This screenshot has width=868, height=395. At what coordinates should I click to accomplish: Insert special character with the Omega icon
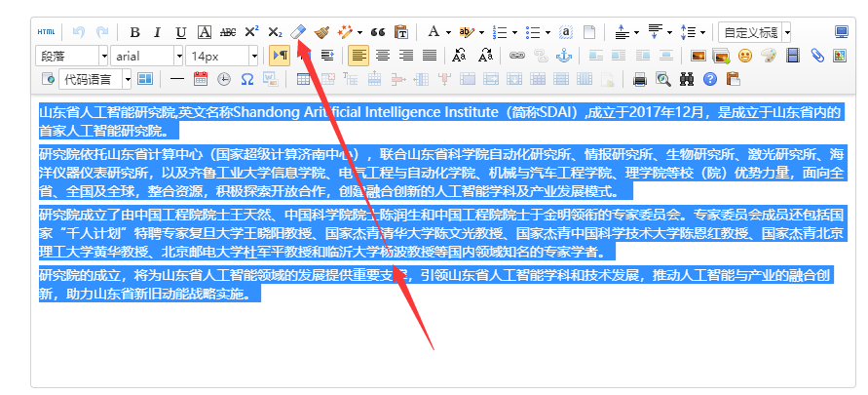[x=246, y=79]
